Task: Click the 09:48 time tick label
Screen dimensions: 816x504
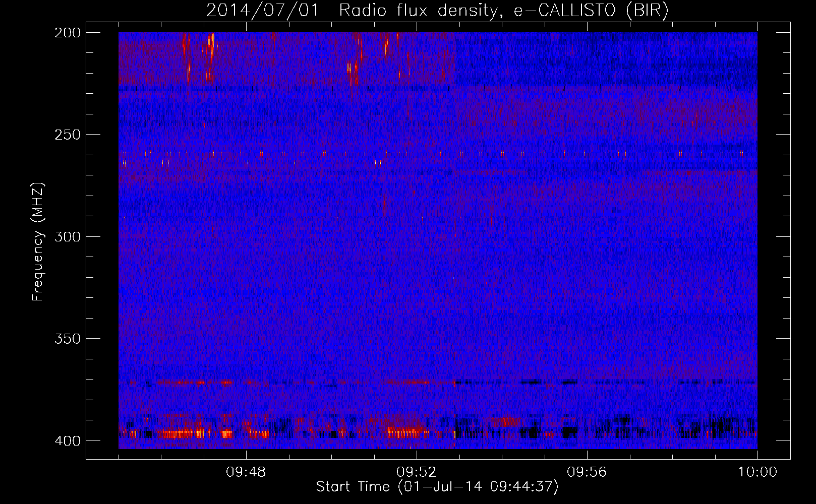Action: pos(246,472)
